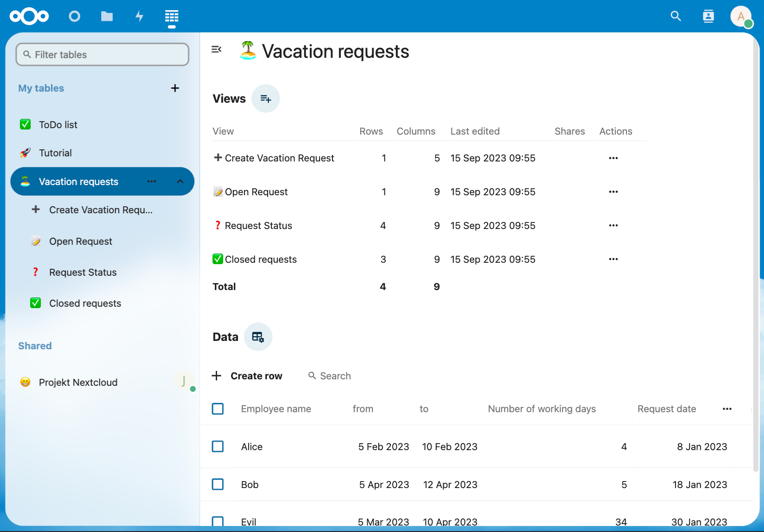Open the Activity lightning icon

pos(139,17)
